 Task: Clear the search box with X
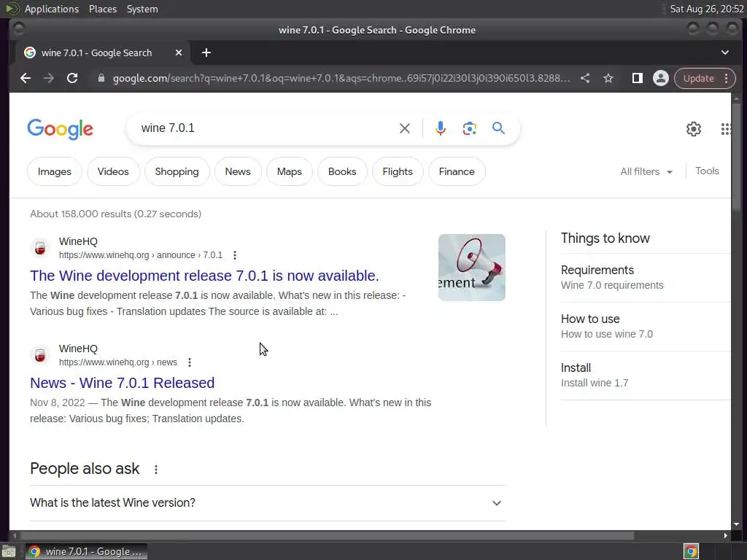(x=404, y=128)
